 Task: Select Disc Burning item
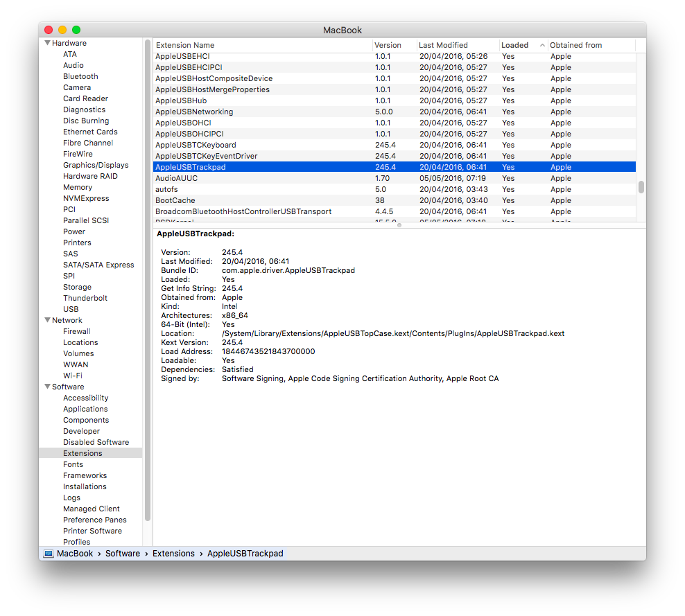click(86, 121)
